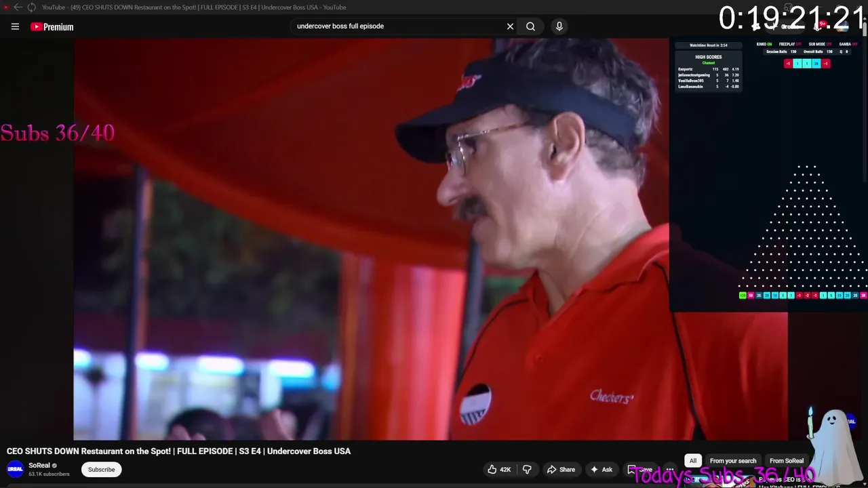The height and width of the screenshot is (488, 868).
Task: Select 'From SoReal' filter chip
Action: point(787,461)
